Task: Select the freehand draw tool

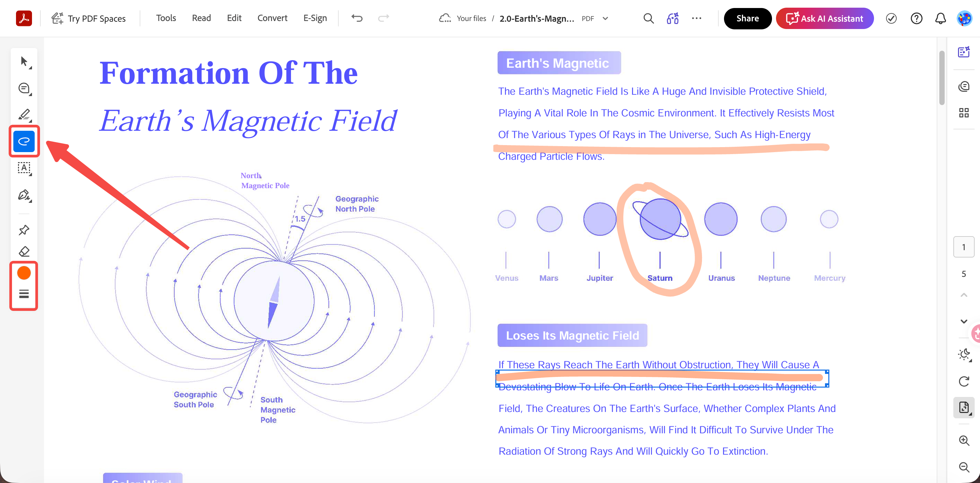Action: point(24,141)
